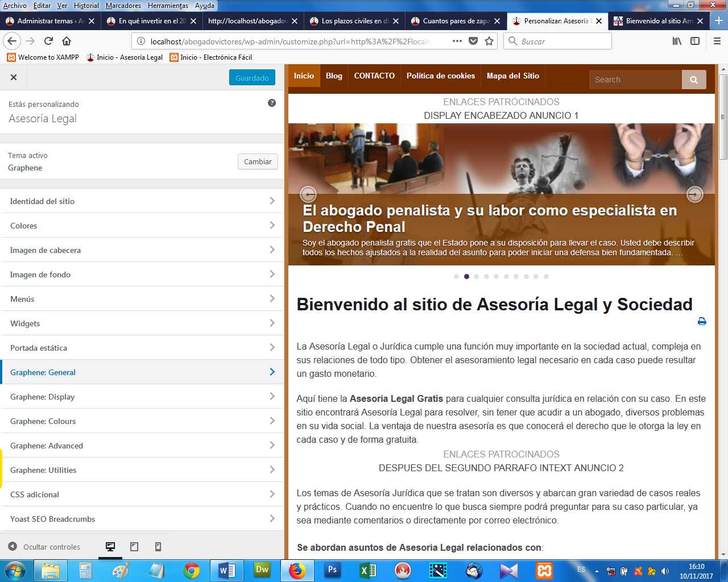Image resolution: width=728 pixels, height=582 pixels.
Task: Open the customizer help icon
Action: (272, 103)
